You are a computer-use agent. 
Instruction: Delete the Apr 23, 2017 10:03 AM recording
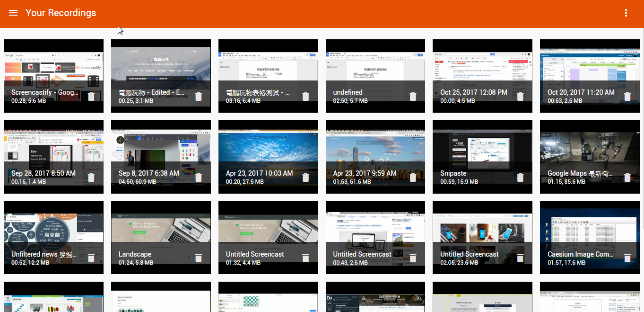coord(306,178)
